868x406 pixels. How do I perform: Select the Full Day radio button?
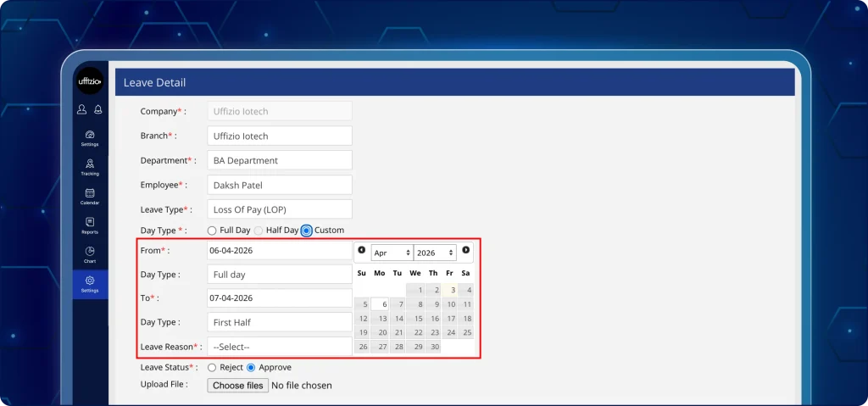click(212, 231)
